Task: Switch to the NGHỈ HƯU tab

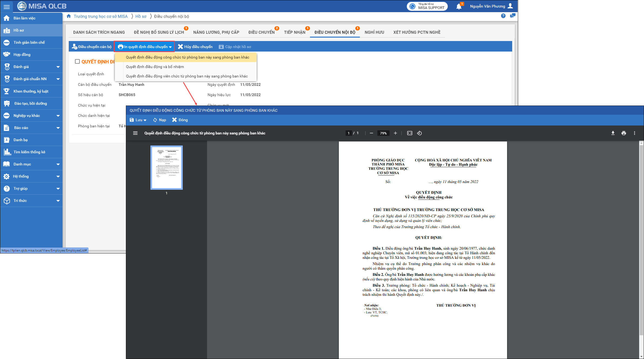Action: pyautogui.click(x=374, y=32)
